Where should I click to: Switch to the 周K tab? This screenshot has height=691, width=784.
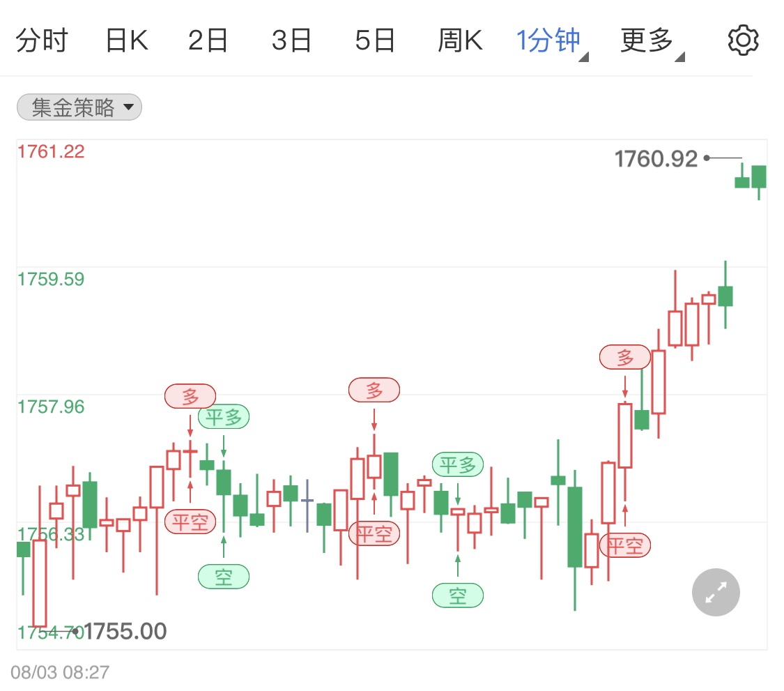click(460, 40)
